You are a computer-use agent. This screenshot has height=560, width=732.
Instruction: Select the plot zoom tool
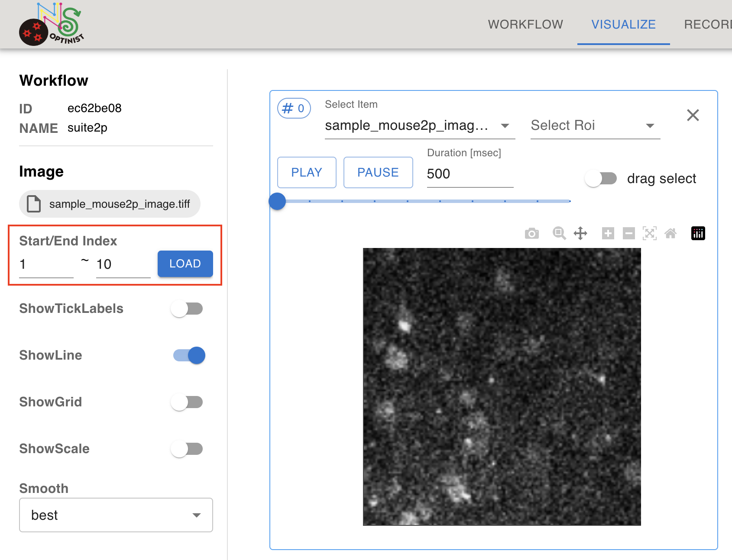click(559, 234)
